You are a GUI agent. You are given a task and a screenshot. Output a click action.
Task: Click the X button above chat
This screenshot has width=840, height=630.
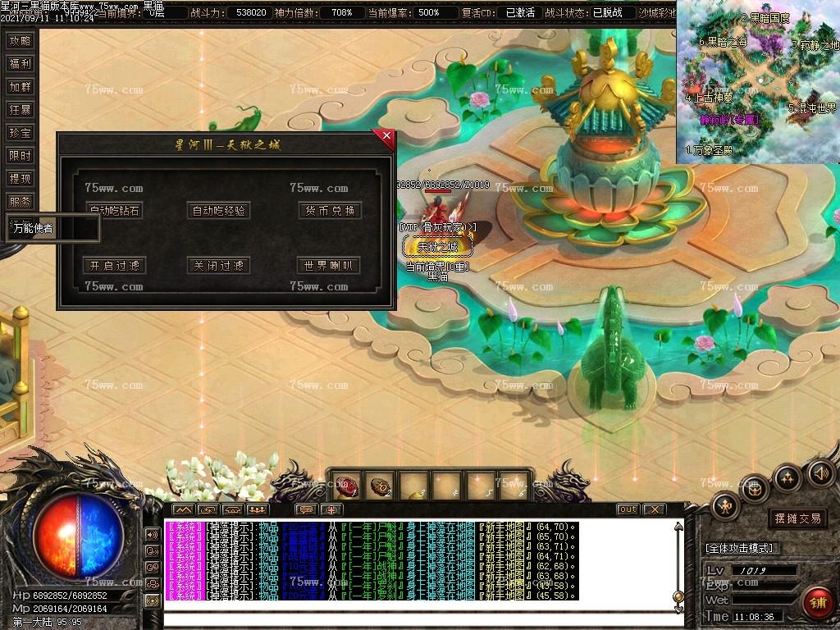[x=654, y=509]
